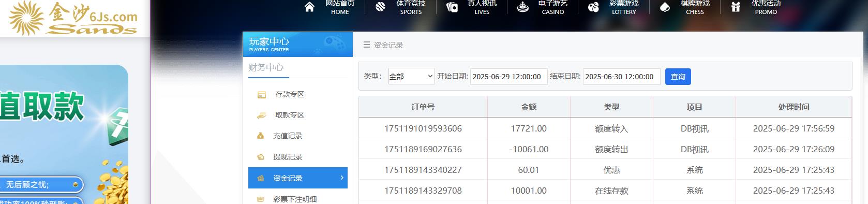The width and height of the screenshot is (868, 204).
Task: Click the amount 17721.00
Action: [x=529, y=128]
